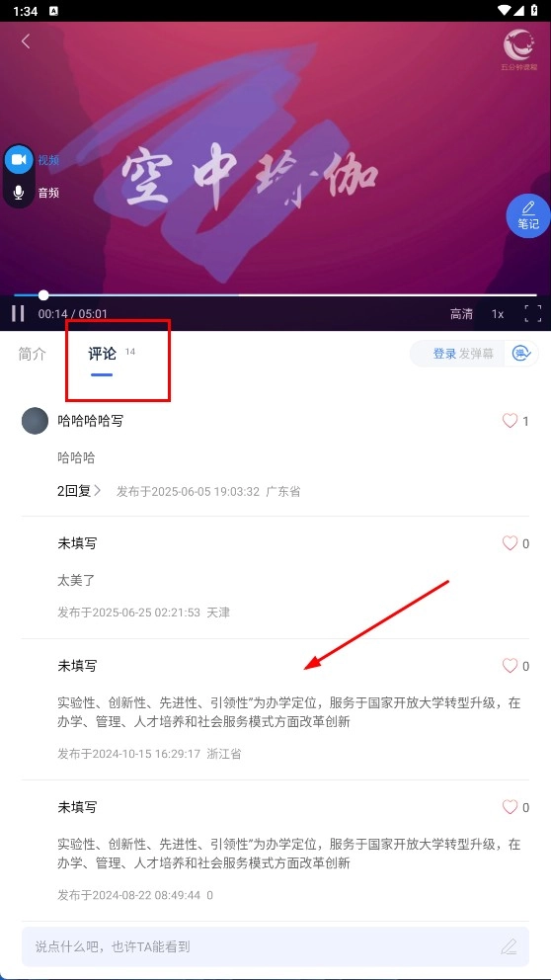Enter fullscreen video mode
This screenshot has height=980, width=551.
(x=533, y=314)
